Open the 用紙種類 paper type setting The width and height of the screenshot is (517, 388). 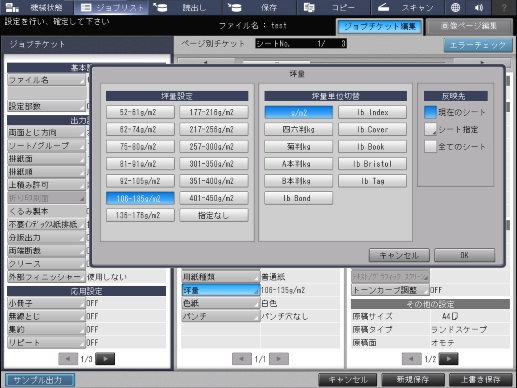pos(221,277)
